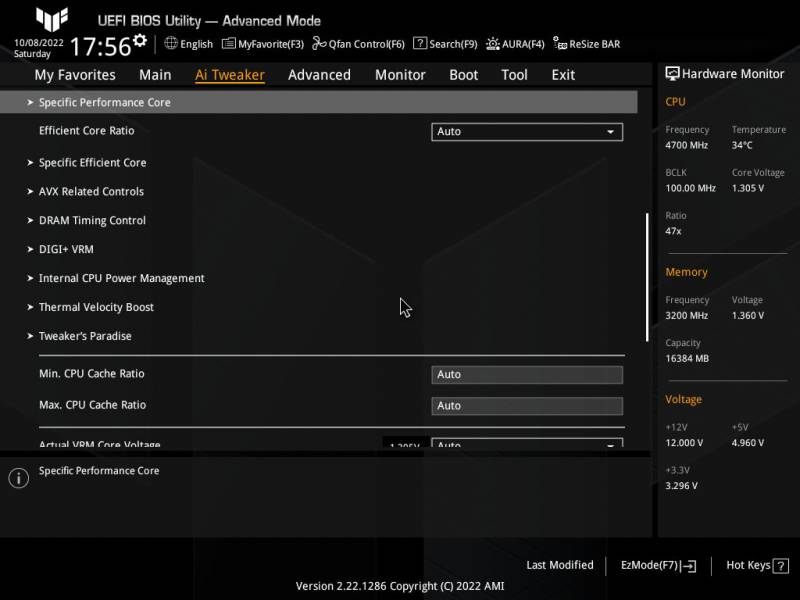Click Min. CPU Cache Ratio label
The height and width of the screenshot is (600, 800).
(92, 373)
